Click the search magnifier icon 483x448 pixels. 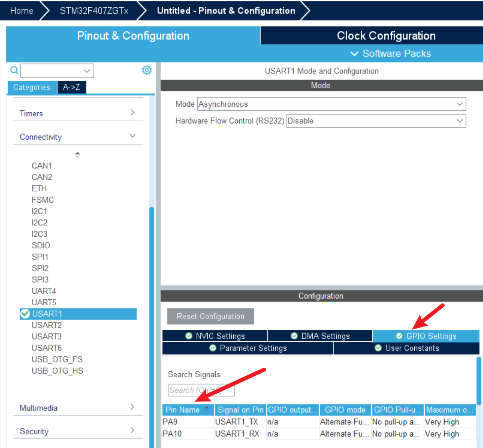tap(14, 71)
